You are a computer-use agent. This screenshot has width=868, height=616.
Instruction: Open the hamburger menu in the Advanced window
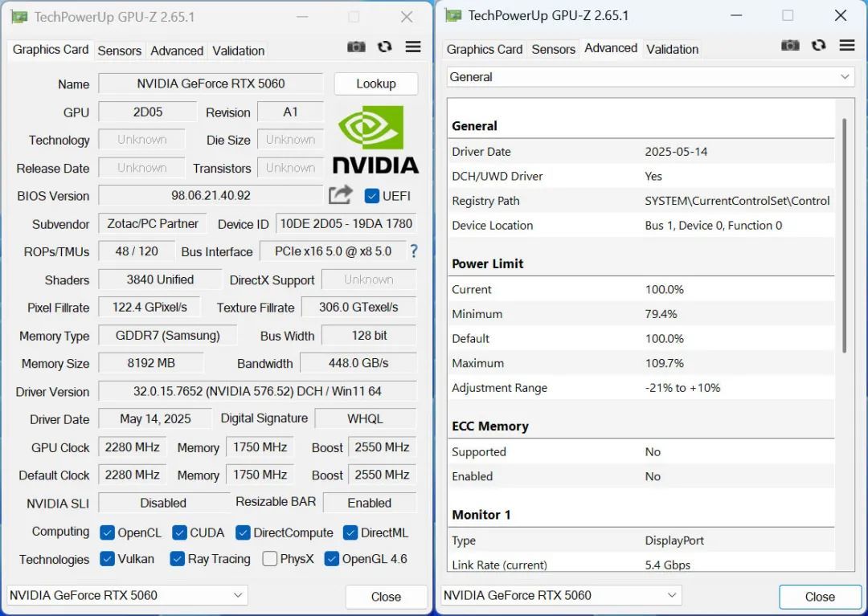tap(847, 45)
